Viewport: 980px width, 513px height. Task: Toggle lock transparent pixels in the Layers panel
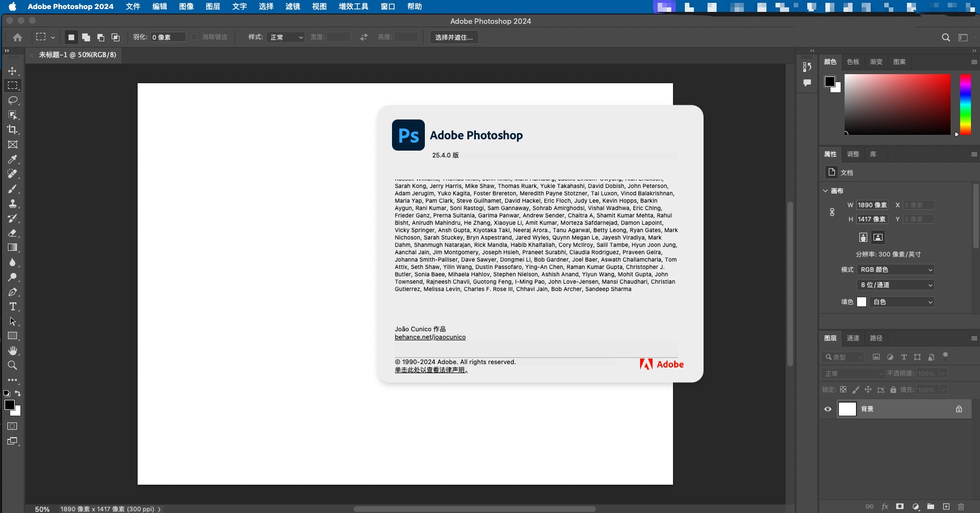point(843,390)
